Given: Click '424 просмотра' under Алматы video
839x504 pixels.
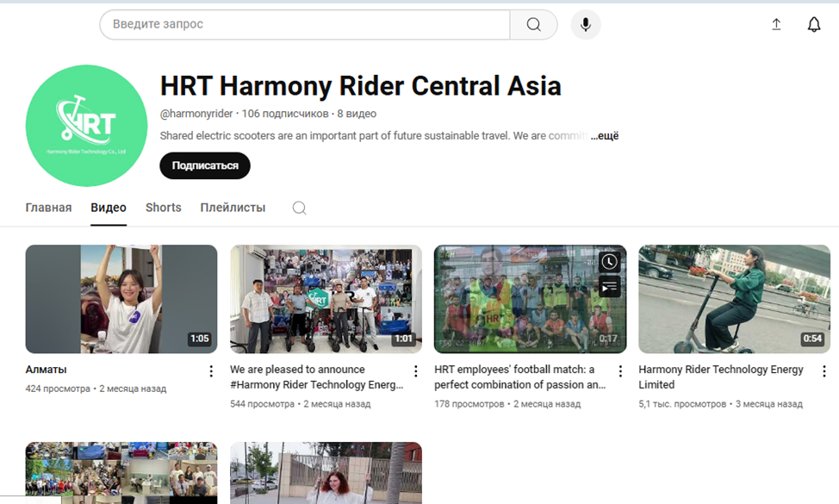Looking at the screenshot, I should [x=58, y=389].
